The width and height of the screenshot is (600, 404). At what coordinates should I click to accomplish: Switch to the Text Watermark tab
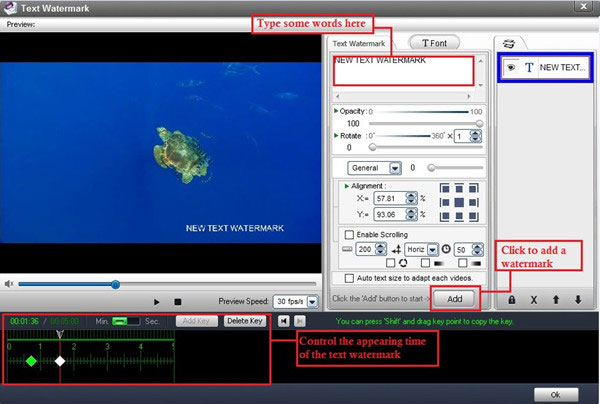(359, 44)
